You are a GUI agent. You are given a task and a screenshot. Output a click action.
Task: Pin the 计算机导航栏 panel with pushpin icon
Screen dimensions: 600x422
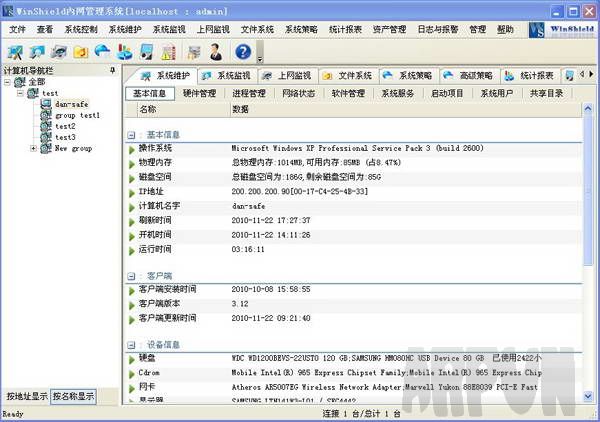tap(112, 71)
